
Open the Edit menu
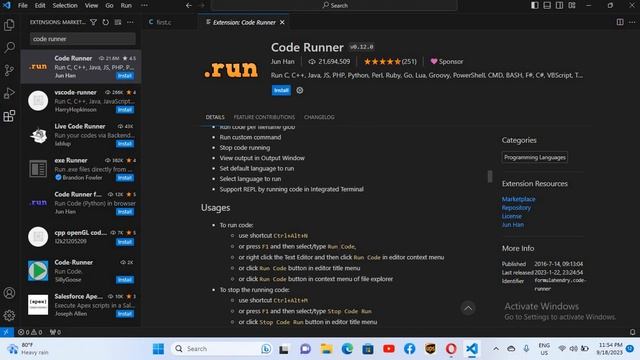point(40,5)
